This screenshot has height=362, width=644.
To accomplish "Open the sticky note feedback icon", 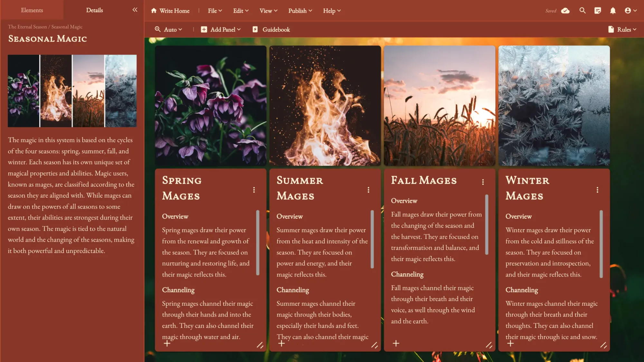I will pyautogui.click(x=598, y=10).
